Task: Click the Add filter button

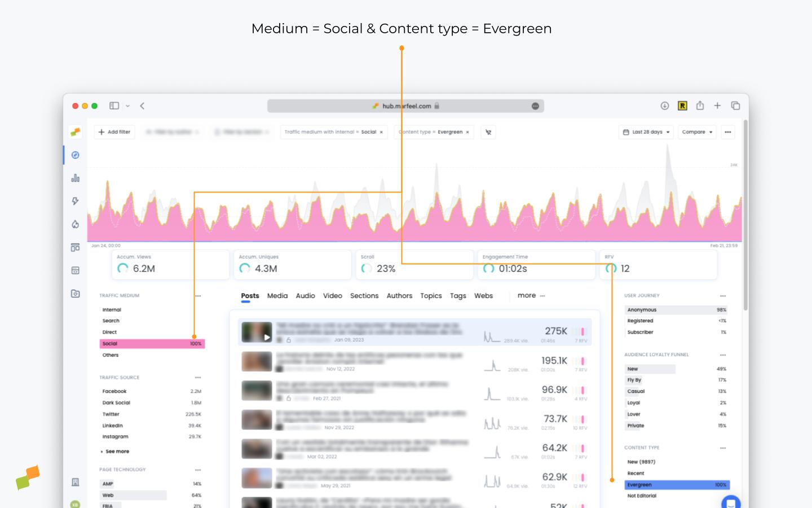Action: (x=114, y=132)
